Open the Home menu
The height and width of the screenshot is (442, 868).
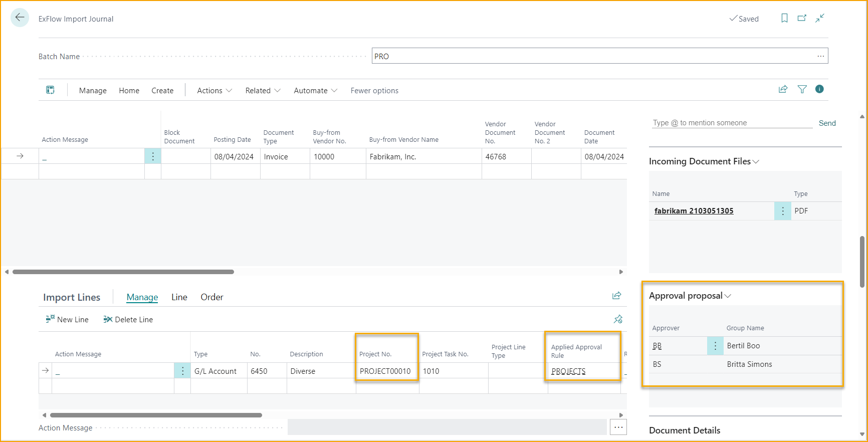click(129, 91)
